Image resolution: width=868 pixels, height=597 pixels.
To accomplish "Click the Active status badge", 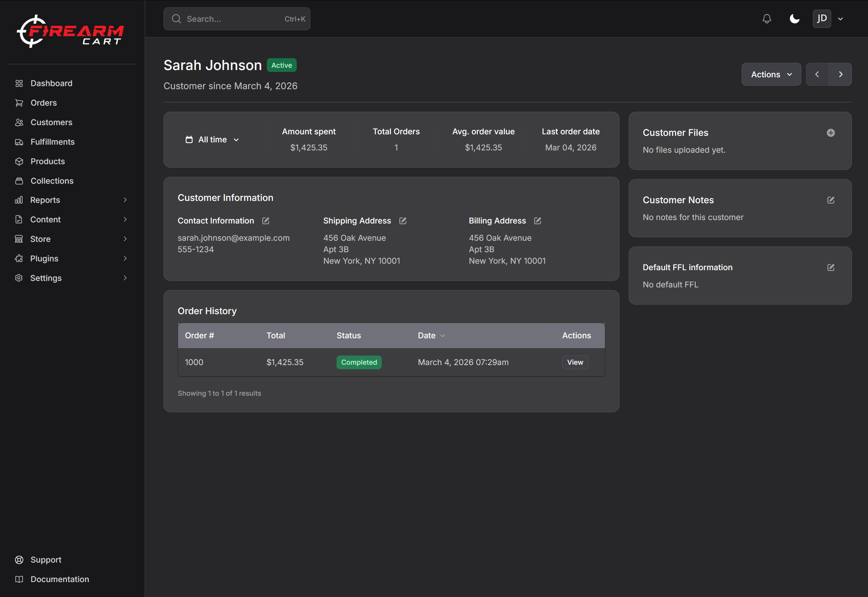I will click(282, 65).
